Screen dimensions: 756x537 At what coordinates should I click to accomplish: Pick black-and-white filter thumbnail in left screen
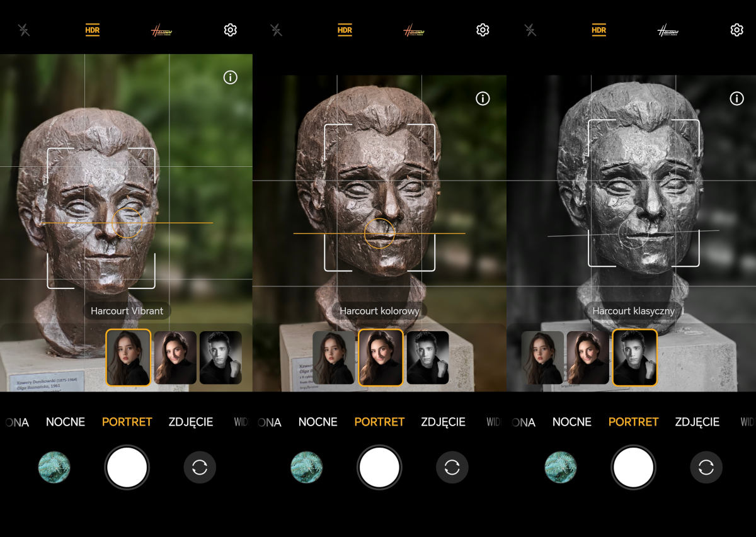pyautogui.click(x=220, y=358)
